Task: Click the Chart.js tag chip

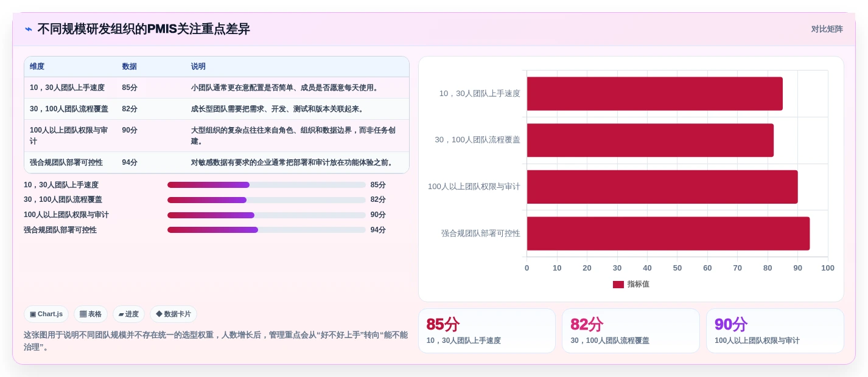Action: 46,314
